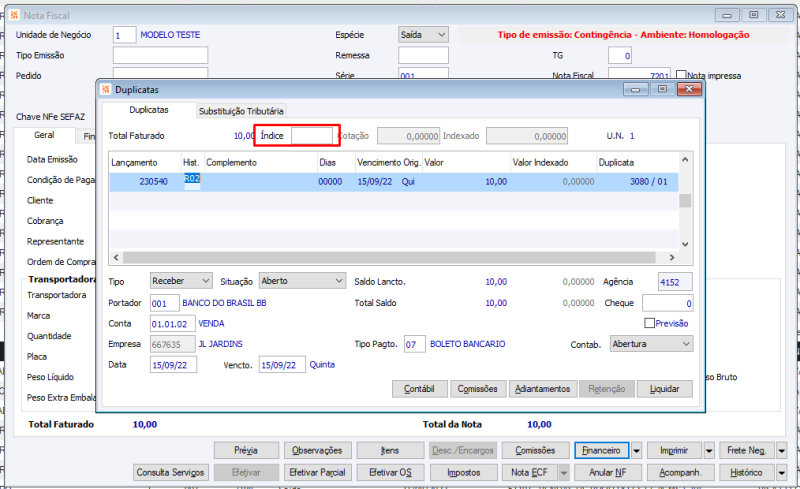
Task: Expand the arrow next to Financeiro button
Action: pyautogui.click(x=636, y=451)
